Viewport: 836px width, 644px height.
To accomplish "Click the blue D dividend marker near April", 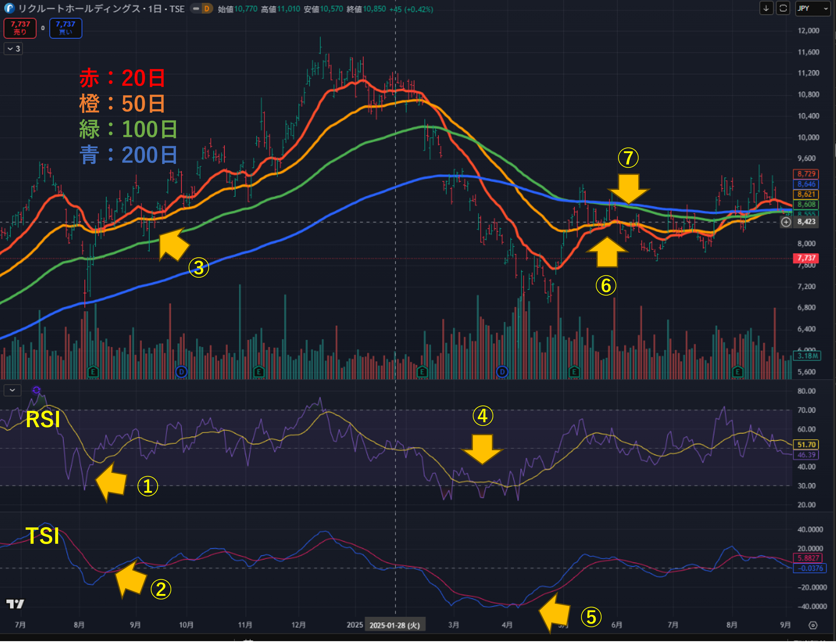I will tap(502, 371).
